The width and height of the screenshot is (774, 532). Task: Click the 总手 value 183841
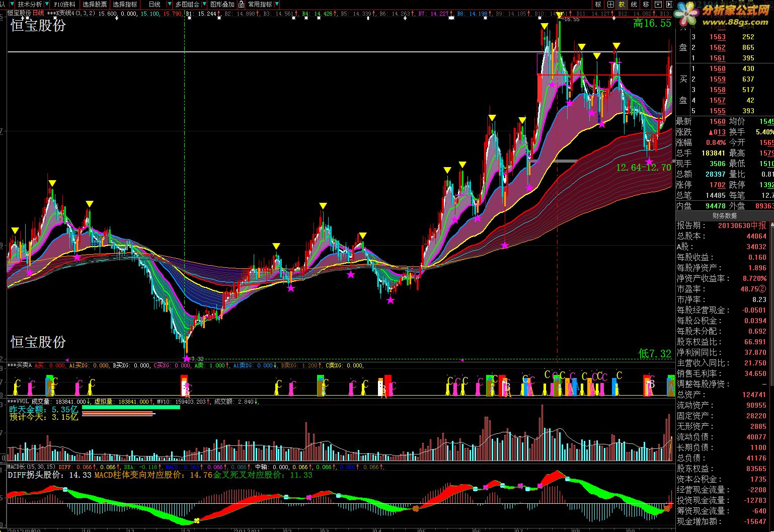point(713,153)
